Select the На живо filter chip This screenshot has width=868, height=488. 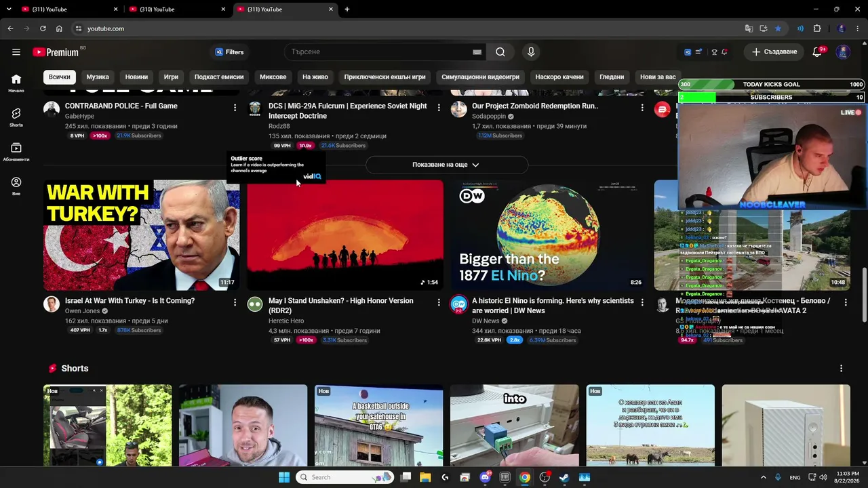coord(315,77)
